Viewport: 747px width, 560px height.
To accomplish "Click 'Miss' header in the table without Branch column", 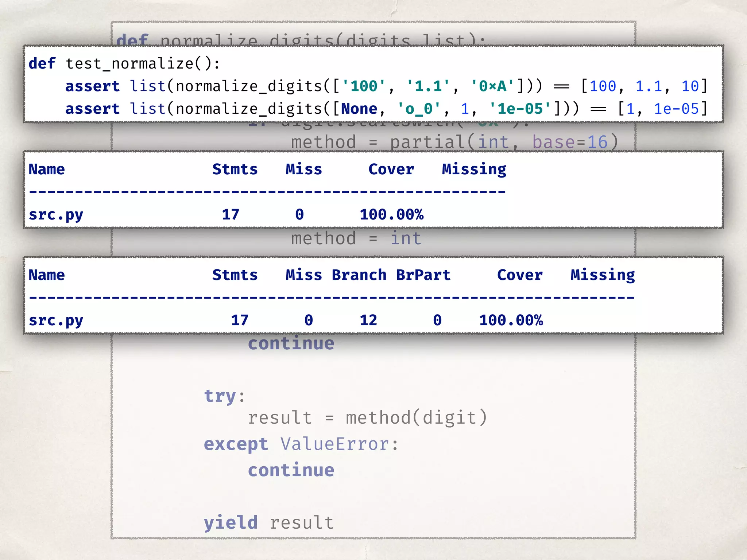I will coord(304,169).
